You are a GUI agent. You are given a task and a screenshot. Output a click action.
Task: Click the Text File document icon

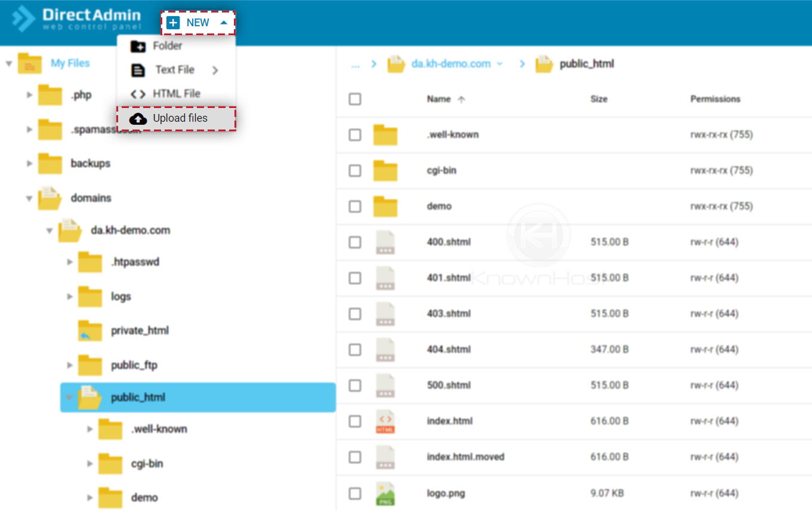click(138, 70)
